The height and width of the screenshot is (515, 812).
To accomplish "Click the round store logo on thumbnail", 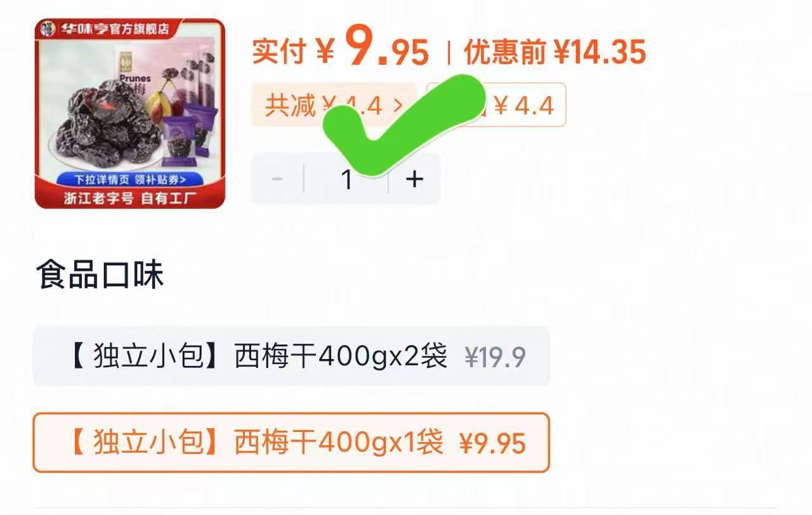I will coord(48,29).
